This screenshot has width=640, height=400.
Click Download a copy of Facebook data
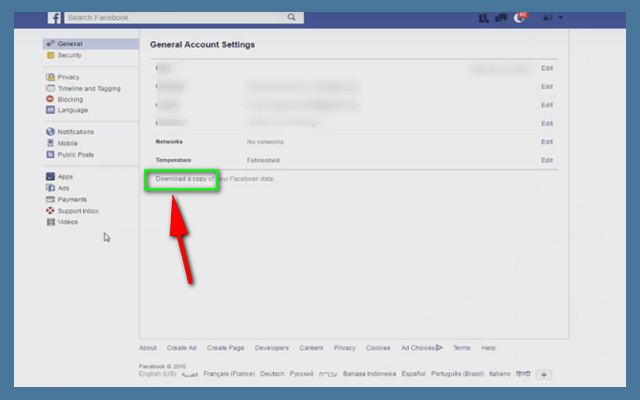[212, 178]
